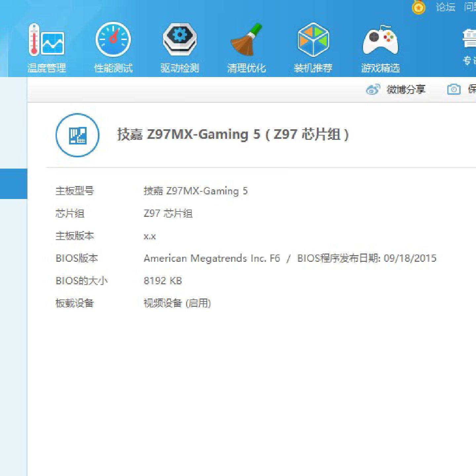Select the 性能测试 performance benchmark icon
Viewport: 476px width, 476px height.
[x=113, y=46]
